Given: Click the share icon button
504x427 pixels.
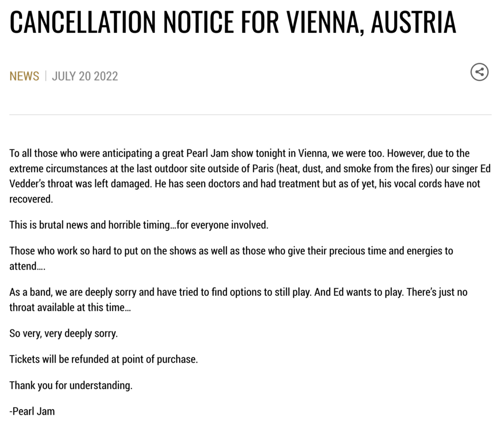Looking at the screenshot, I should pyautogui.click(x=479, y=72).
